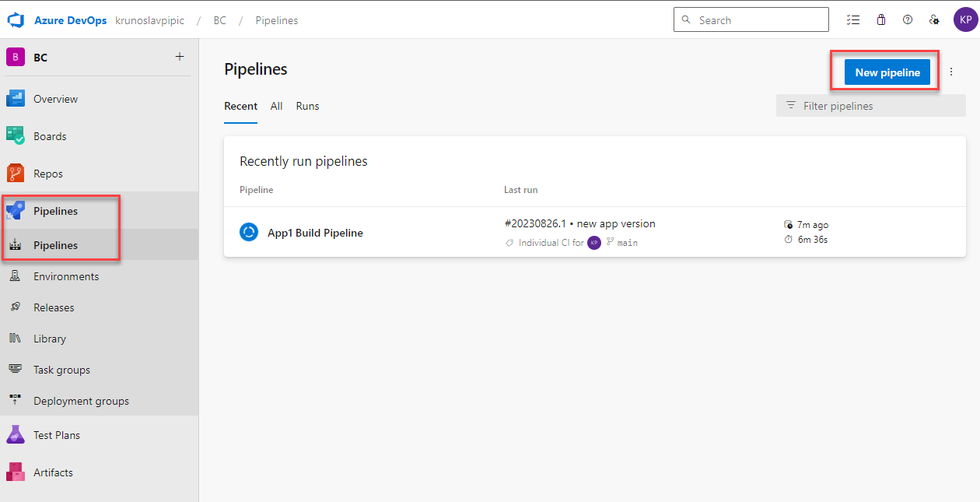The image size is (980, 502).
Task: Click the main branch label
Action: tap(628, 243)
